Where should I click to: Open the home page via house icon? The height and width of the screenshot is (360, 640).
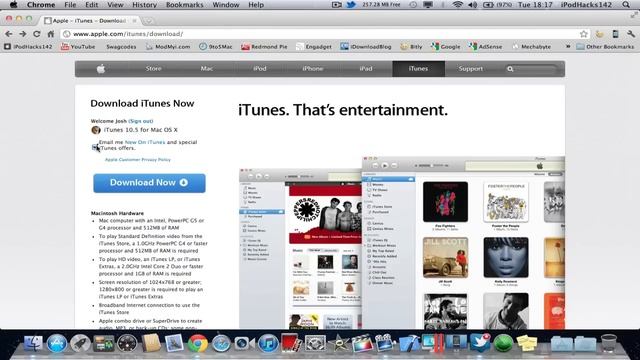51,34
